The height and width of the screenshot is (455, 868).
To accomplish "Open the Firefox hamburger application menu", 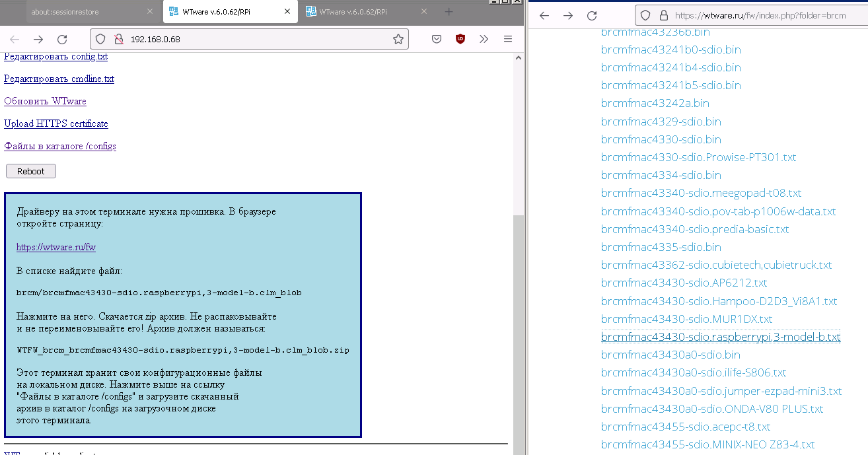I will point(507,39).
